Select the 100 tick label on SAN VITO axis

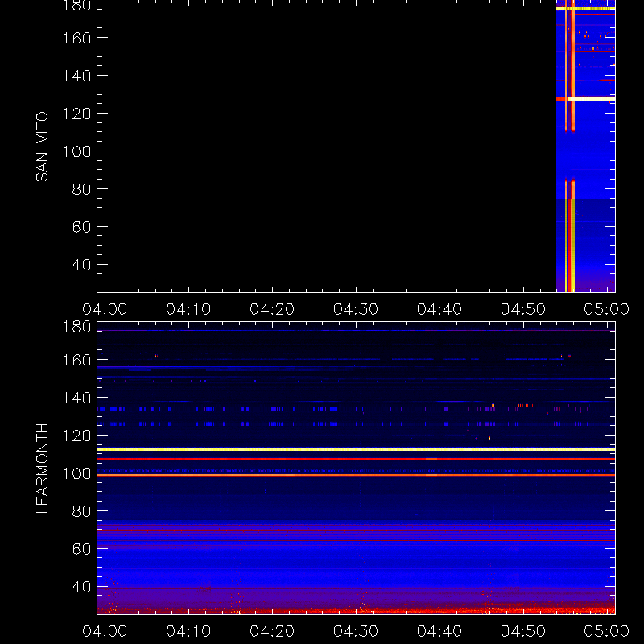coord(76,151)
